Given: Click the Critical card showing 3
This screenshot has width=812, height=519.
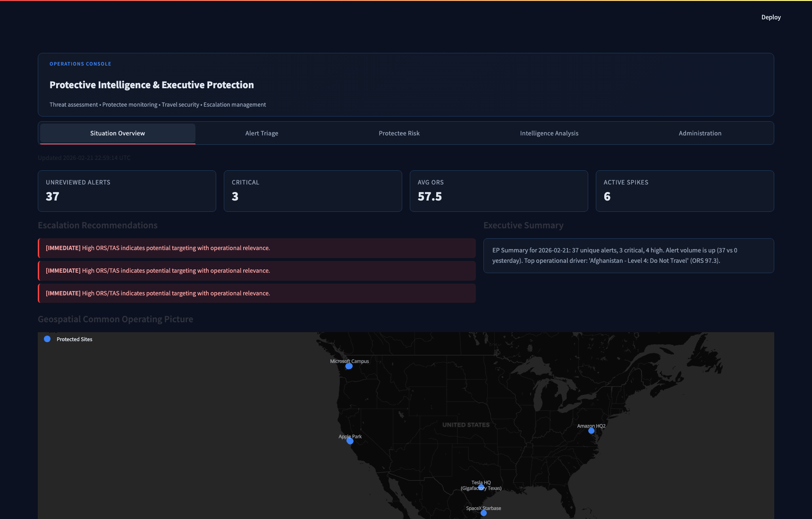Looking at the screenshot, I should click(x=313, y=191).
